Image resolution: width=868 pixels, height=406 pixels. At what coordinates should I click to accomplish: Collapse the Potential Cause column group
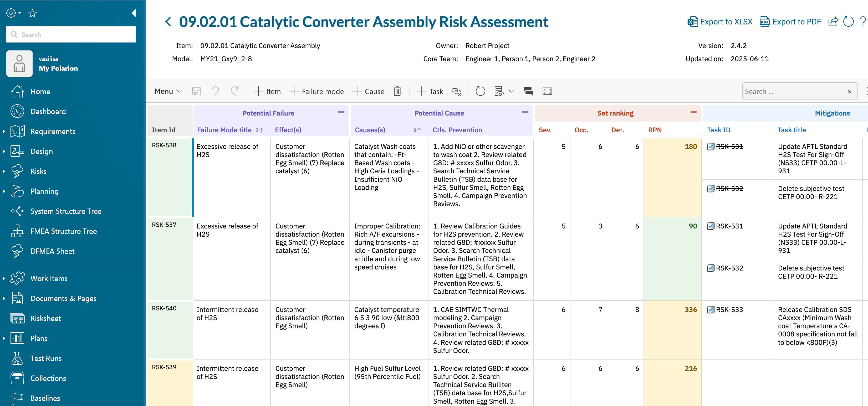[x=525, y=112]
